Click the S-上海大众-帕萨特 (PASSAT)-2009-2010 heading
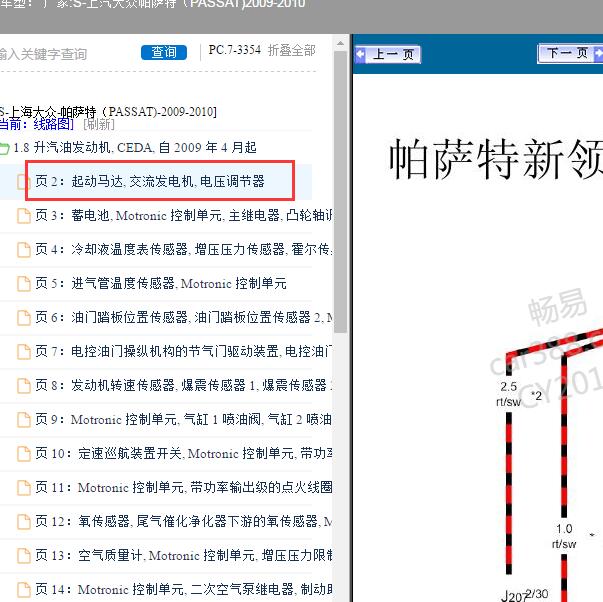 coord(108,112)
